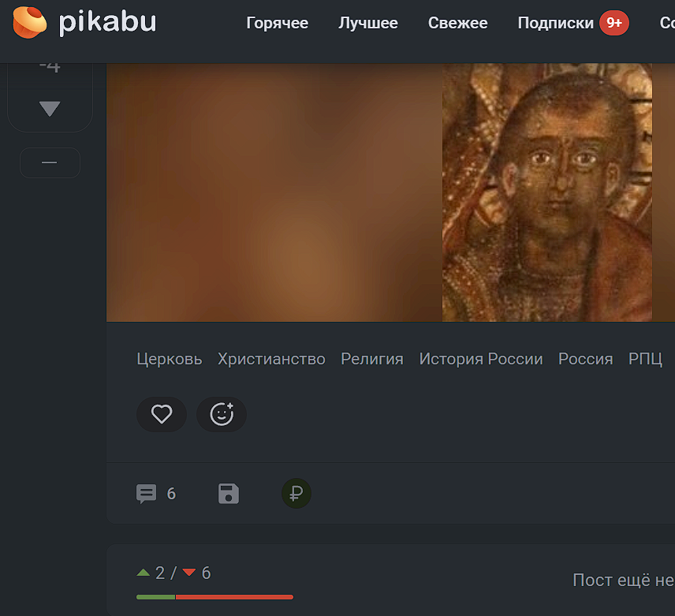Click the Религия tag
This screenshot has height=616, width=675.
(371, 359)
